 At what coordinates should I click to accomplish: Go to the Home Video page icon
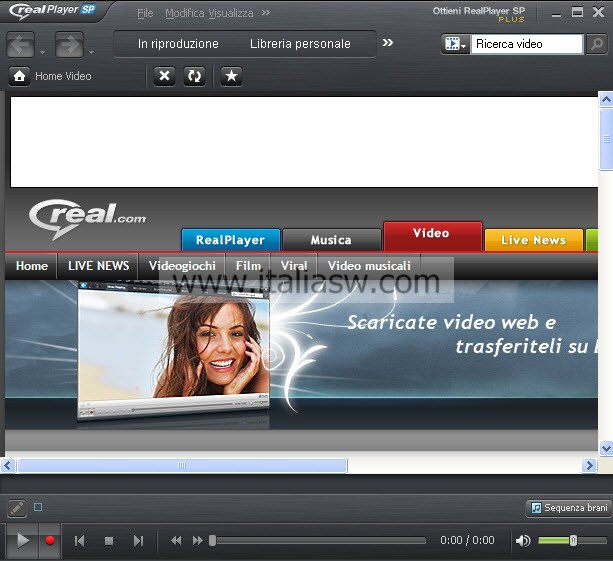pyautogui.click(x=19, y=76)
